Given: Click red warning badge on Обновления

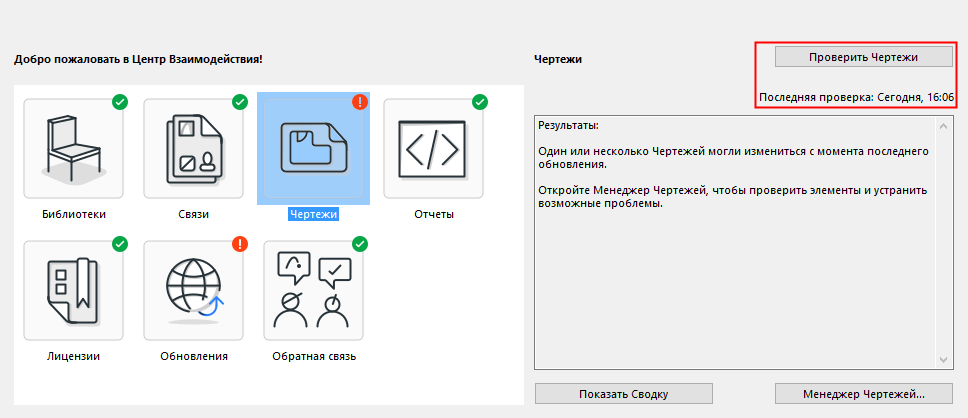Looking at the screenshot, I should point(240,245).
